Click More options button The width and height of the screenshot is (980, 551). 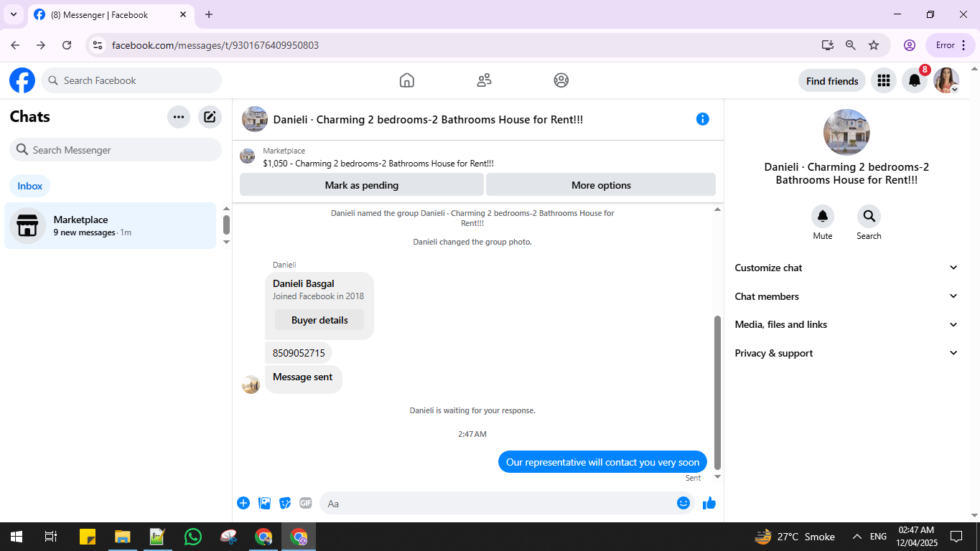tap(601, 185)
